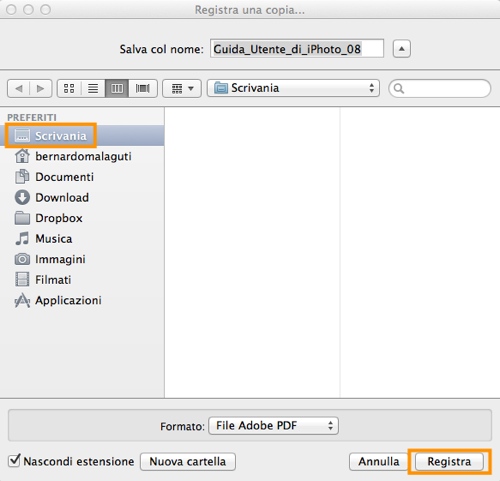The height and width of the screenshot is (481, 500).
Task: Switch to column view
Action: click(x=117, y=89)
